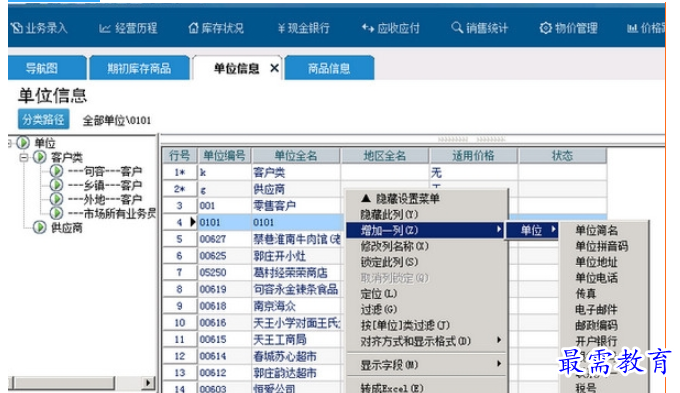
Task: Open 现金银行 from the top navigation
Action: (x=304, y=28)
